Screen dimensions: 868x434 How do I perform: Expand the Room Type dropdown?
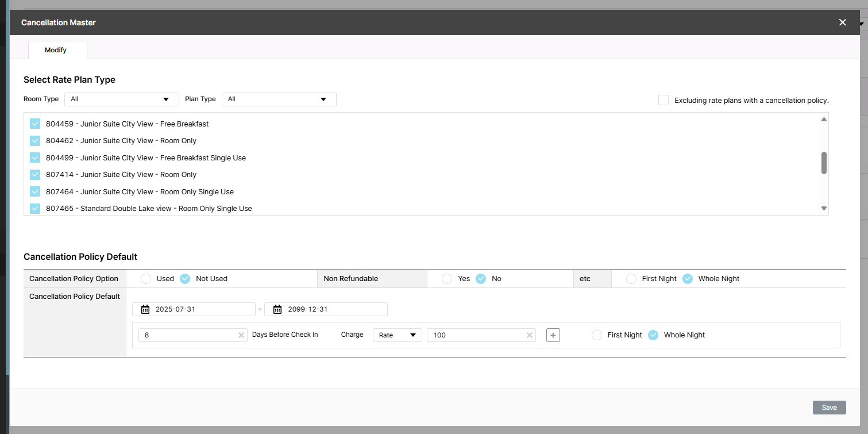tap(121, 99)
